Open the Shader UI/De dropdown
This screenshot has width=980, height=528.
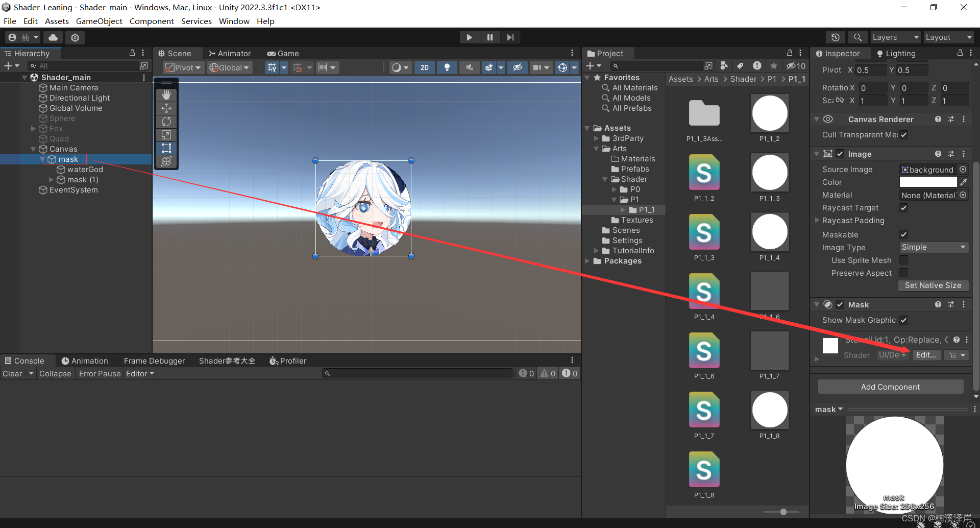(x=892, y=355)
